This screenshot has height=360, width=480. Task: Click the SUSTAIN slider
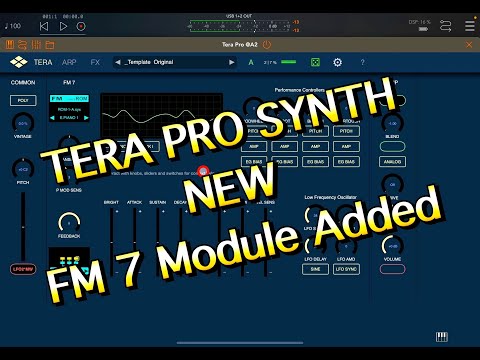coord(158,242)
